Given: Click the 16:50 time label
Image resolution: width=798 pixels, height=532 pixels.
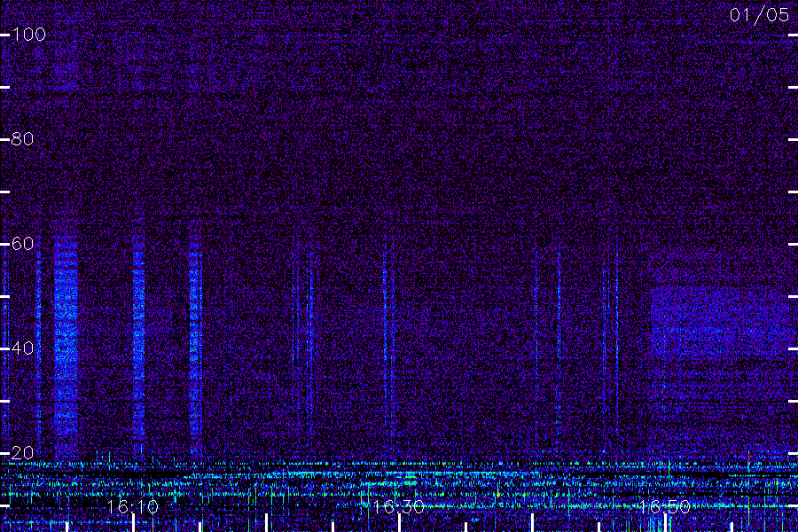Looking at the screenshot, I should click(664, 507).
